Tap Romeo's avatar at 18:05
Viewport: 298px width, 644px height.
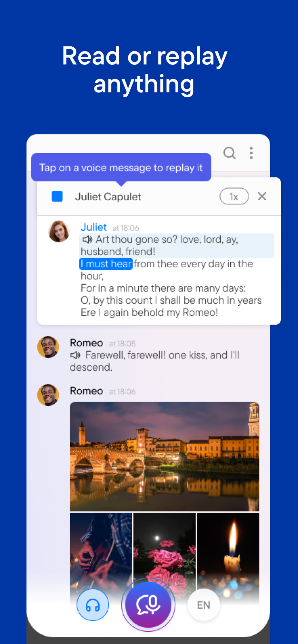pos(48,347)
